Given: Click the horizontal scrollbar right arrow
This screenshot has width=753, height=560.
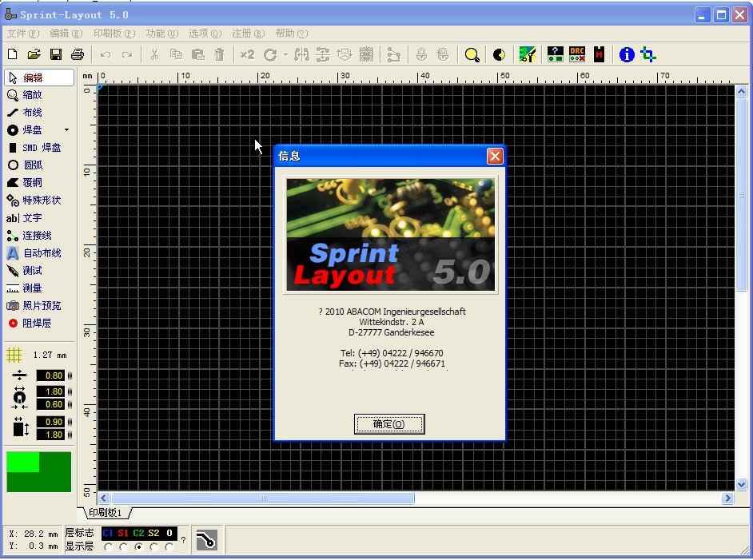Looking at the screenshot, I should pos(728,498).
